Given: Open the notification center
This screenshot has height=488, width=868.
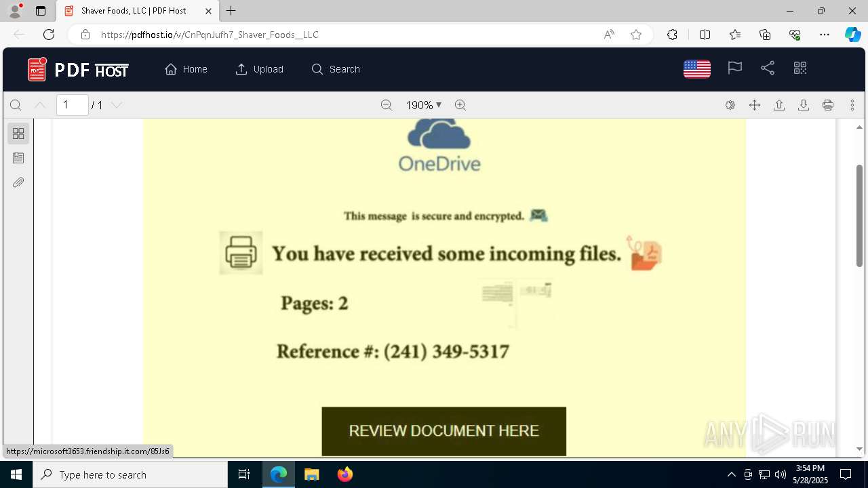Looking at the screenshot, I should [x=846, y=474].
